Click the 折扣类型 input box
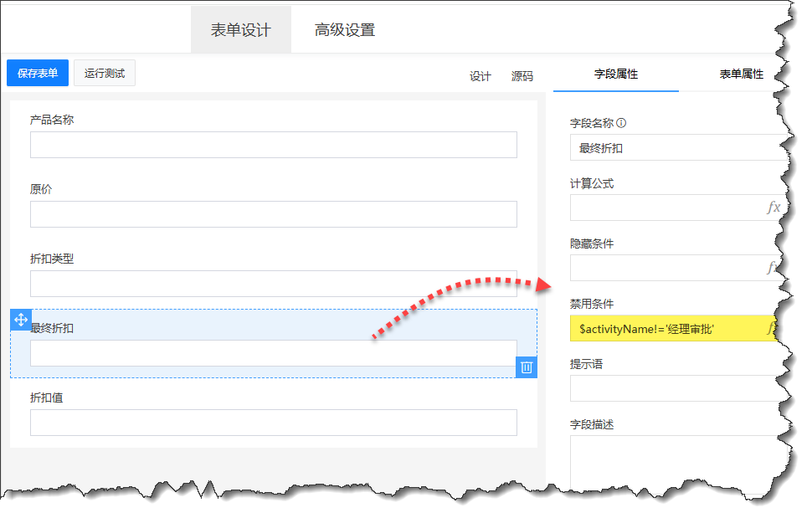812x518 pixels. coord(273,284)
